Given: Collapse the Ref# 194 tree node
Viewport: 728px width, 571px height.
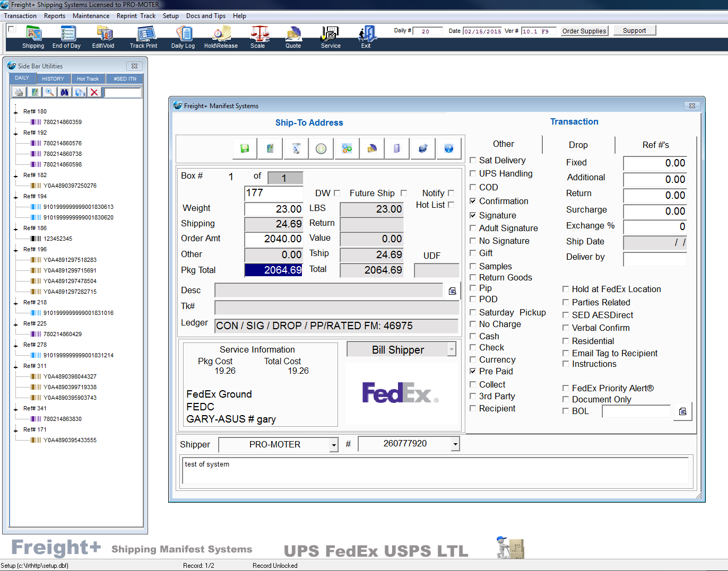Looking at the screenshot, I should pyautogui.click(x=15, y=197).
